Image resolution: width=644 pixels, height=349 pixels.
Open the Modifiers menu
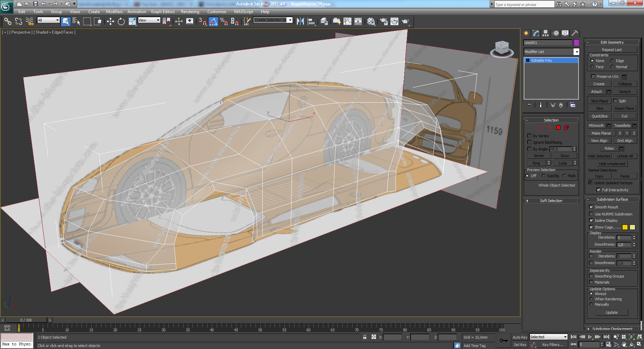pos(114,12)
